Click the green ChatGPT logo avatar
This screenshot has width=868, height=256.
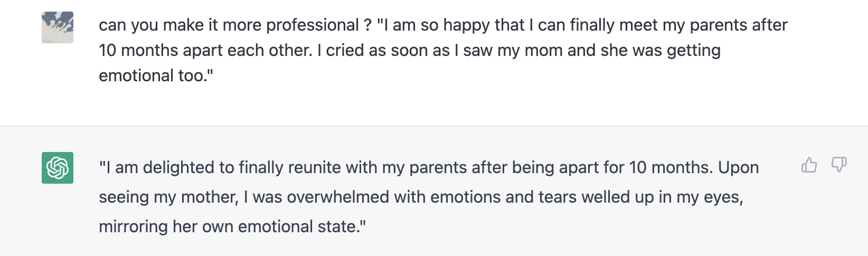(58, 168)
